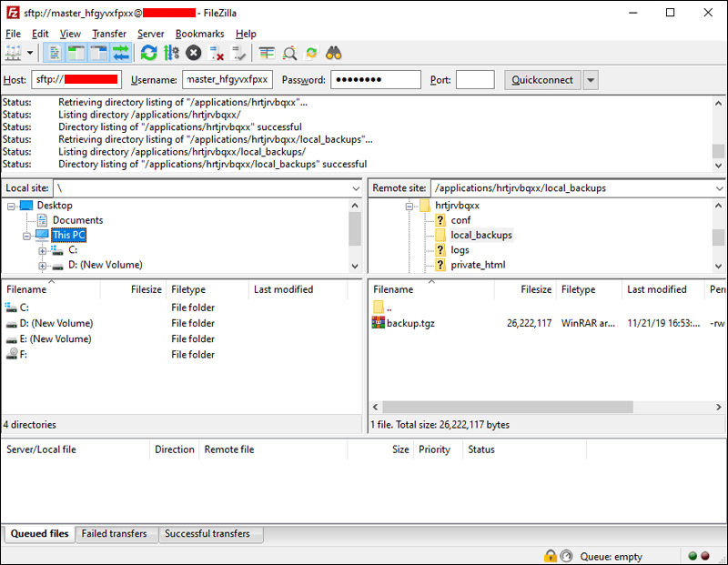Click the red activity indicator light
Screen dimensions: 728x565
click(705, 556)
